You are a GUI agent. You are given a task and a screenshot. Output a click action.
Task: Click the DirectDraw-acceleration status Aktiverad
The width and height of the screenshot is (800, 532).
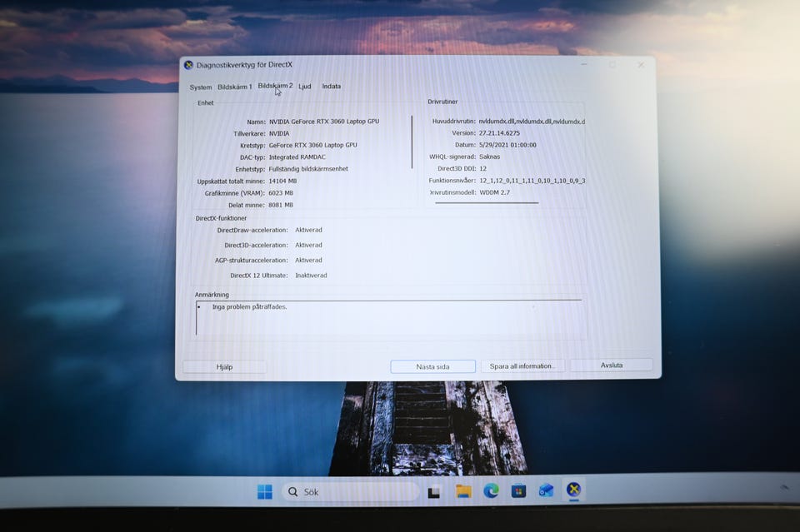308,230
